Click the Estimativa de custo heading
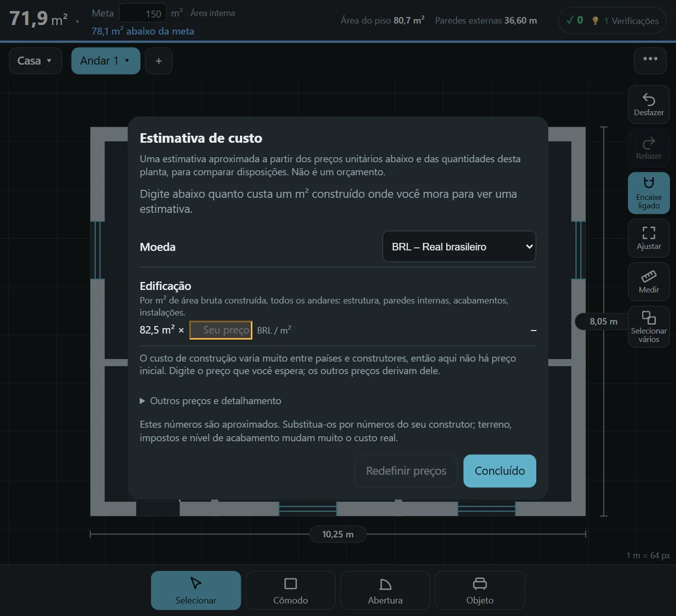 coord(201,138)
